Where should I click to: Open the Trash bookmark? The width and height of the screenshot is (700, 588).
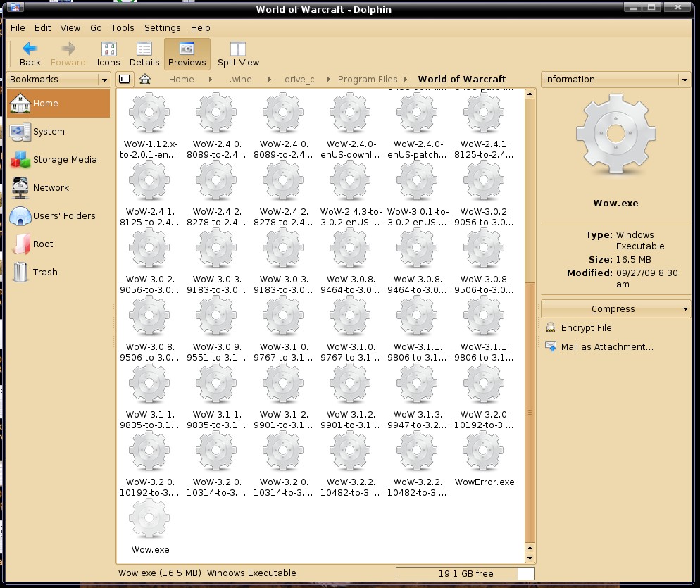58,272
